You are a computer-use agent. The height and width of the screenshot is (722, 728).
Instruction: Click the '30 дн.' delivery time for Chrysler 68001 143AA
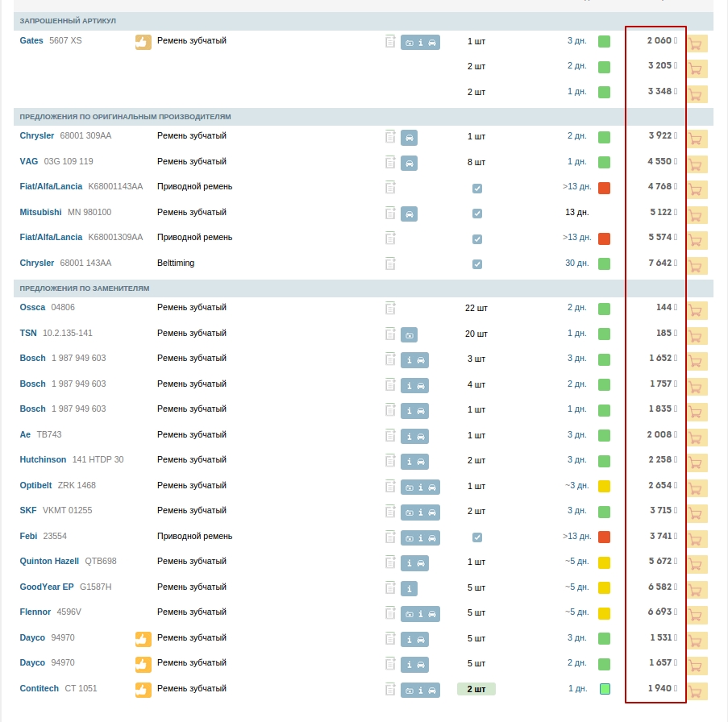click(x=576, y=263)
